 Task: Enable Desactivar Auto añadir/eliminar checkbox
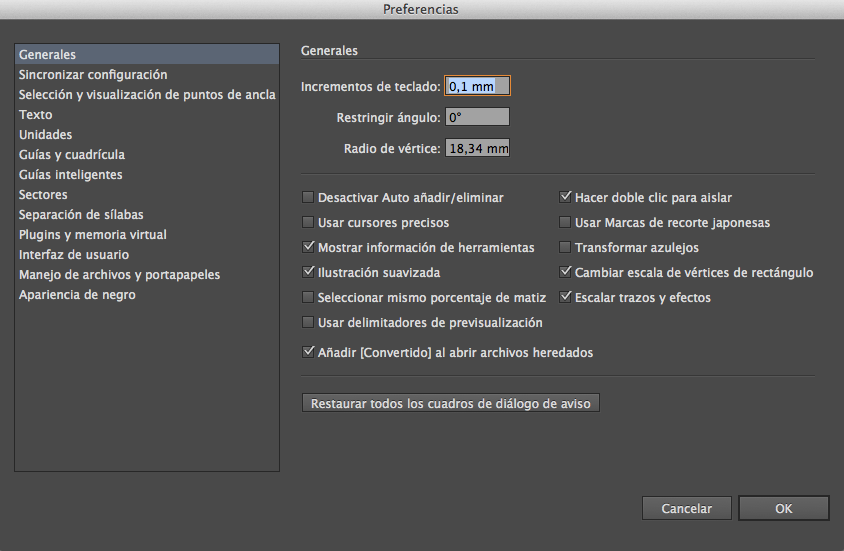pyautogui.click(x=308, y=198)
